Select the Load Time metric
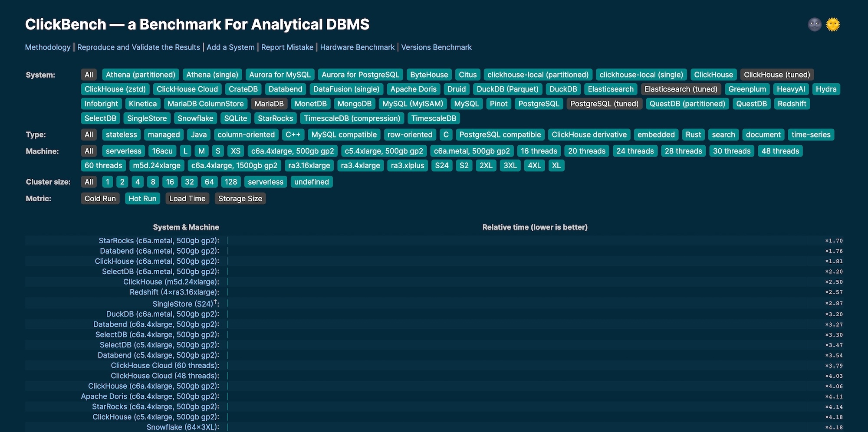 187,199
